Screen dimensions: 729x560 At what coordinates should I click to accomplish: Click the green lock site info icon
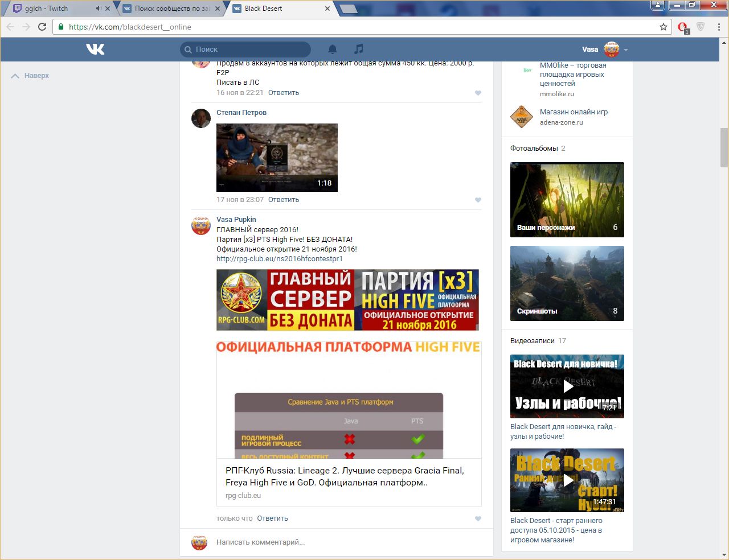(61, 27)
